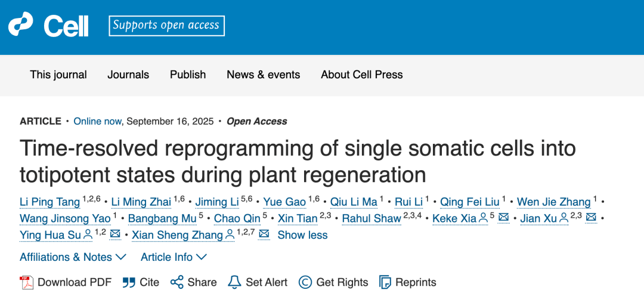The image size is (644, 296).
Task: Click envelope icon after Xian Sheng Zhang
Action: (x=264, y=235)
